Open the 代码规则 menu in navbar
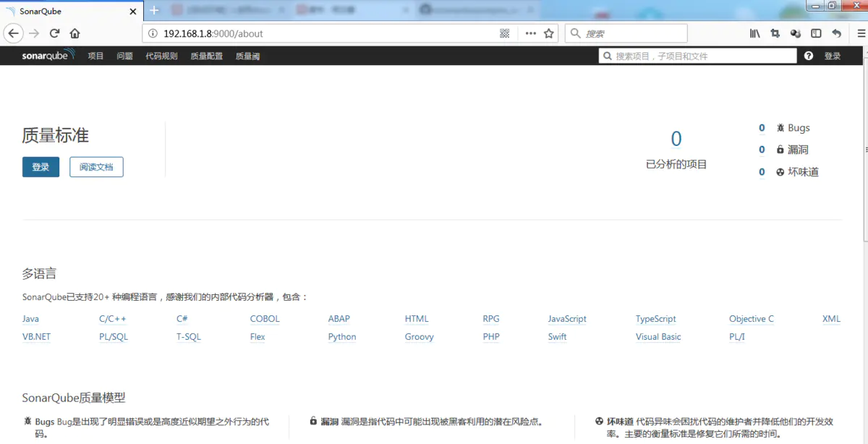This screenshot has height=444, width=868. click(x=161, y=56)
